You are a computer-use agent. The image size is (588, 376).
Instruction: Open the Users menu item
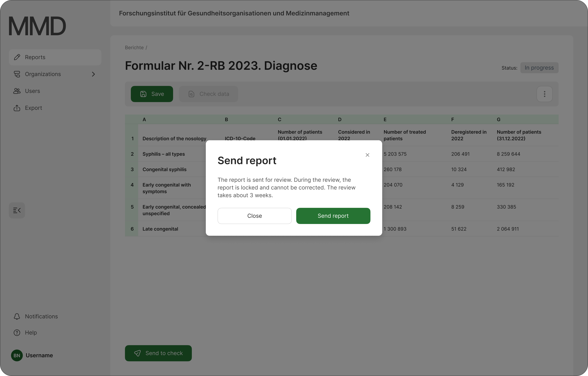[x=33, y=91]
